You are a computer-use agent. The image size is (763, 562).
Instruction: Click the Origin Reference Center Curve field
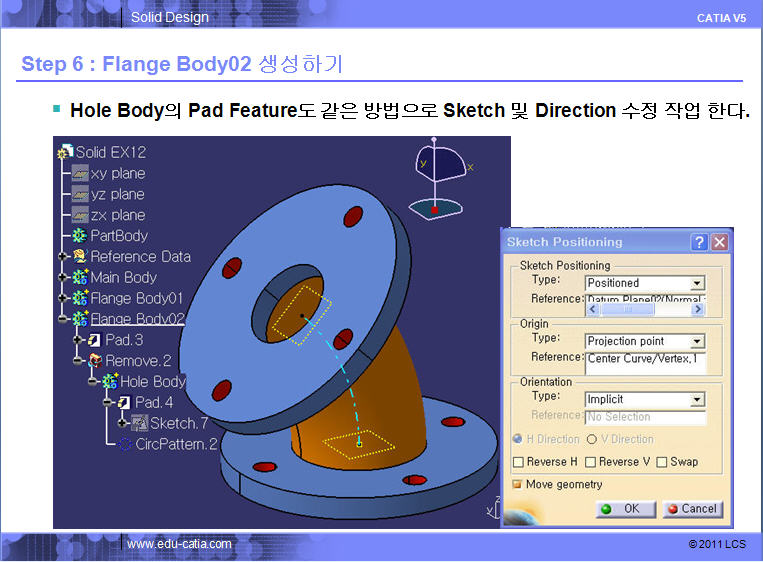coord(645,357)
